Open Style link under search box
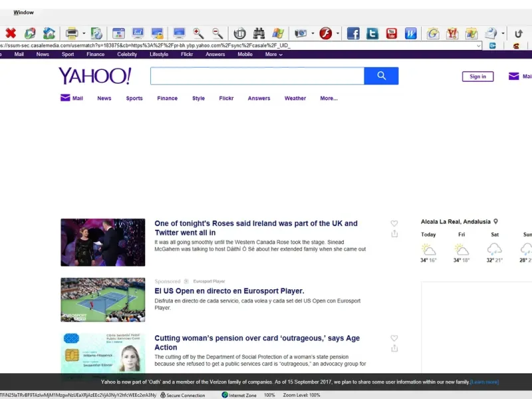 [198, 98]
